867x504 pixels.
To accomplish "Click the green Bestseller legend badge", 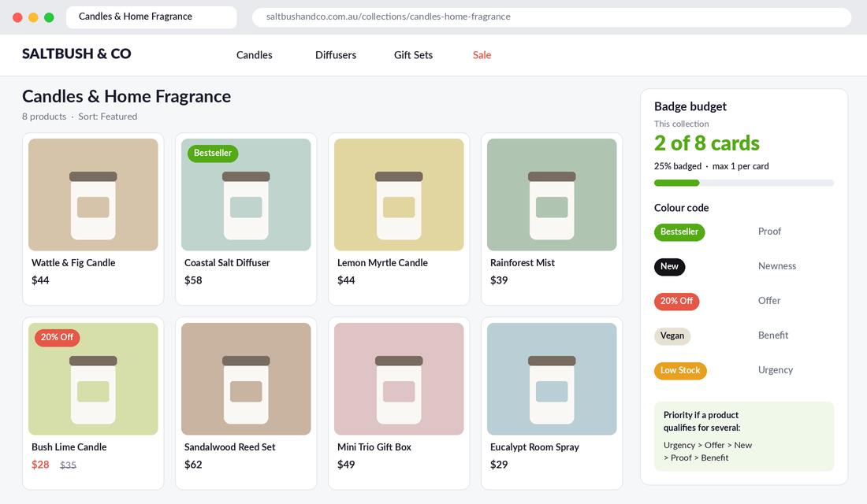I will pos(679,232).
